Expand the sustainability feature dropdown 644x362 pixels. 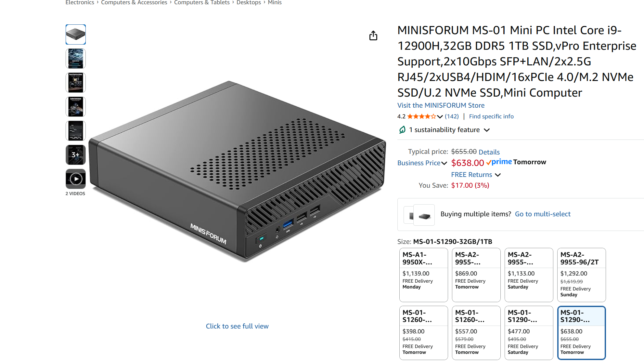487,130
